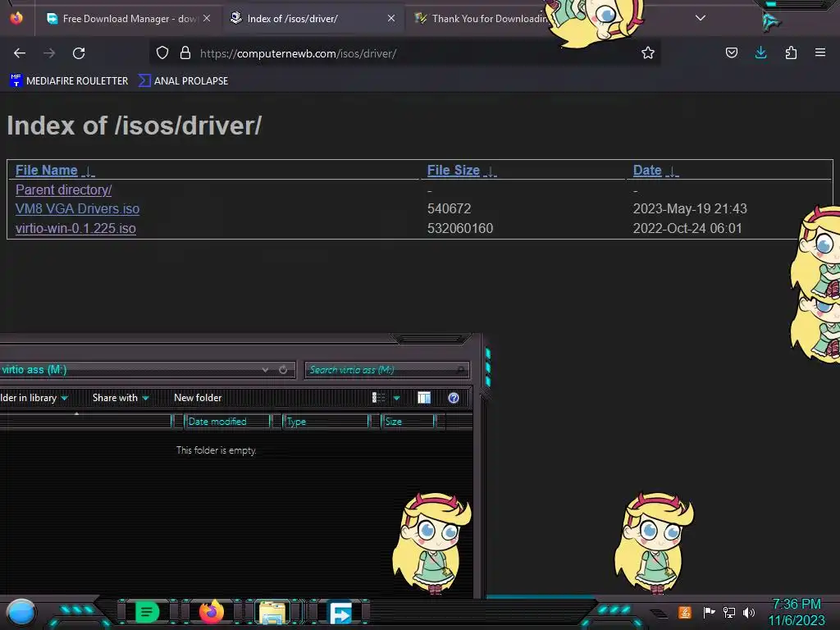Screen dimensions: 840x630
Task: Select the date 2022-Oct-24 06:01
Action: tap(687, 228)
